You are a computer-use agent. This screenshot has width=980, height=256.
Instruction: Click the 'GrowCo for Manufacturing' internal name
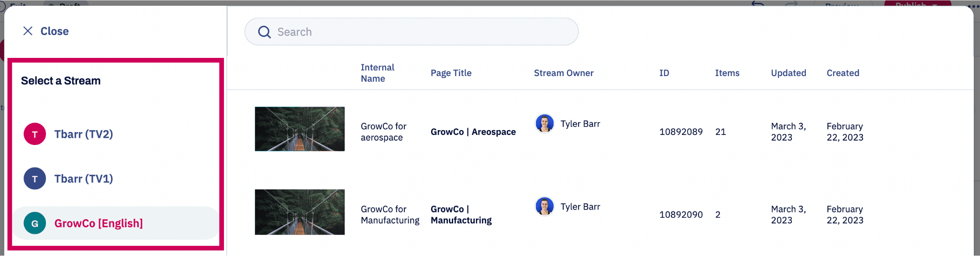coord(390,214)
